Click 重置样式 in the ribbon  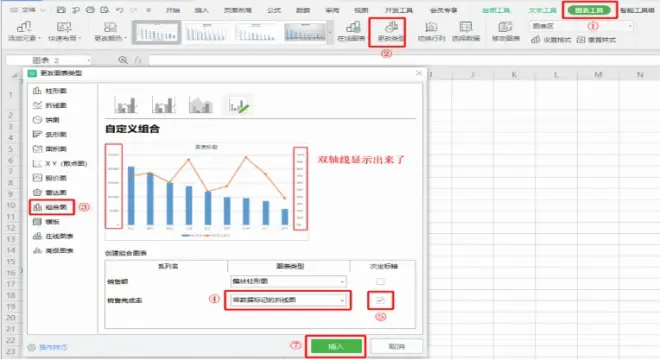(x=596, y=40)
